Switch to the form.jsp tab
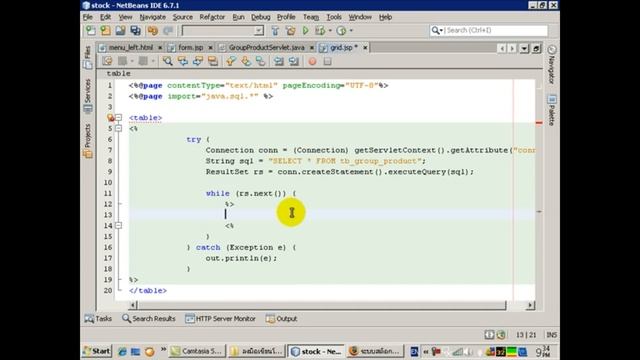 (x=191, y=48)
